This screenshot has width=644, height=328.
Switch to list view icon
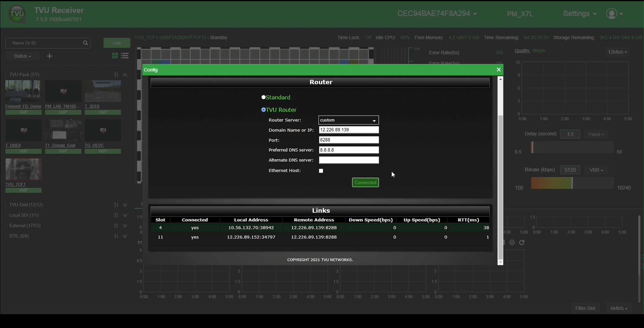tap(125, 56)
